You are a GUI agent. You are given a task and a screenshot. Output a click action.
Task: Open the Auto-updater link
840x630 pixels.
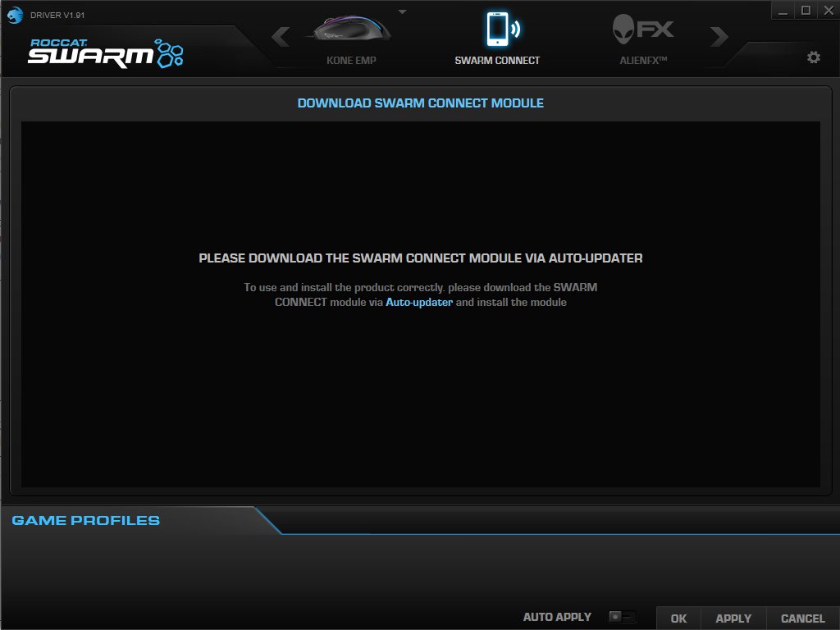[x=419, y=302]
